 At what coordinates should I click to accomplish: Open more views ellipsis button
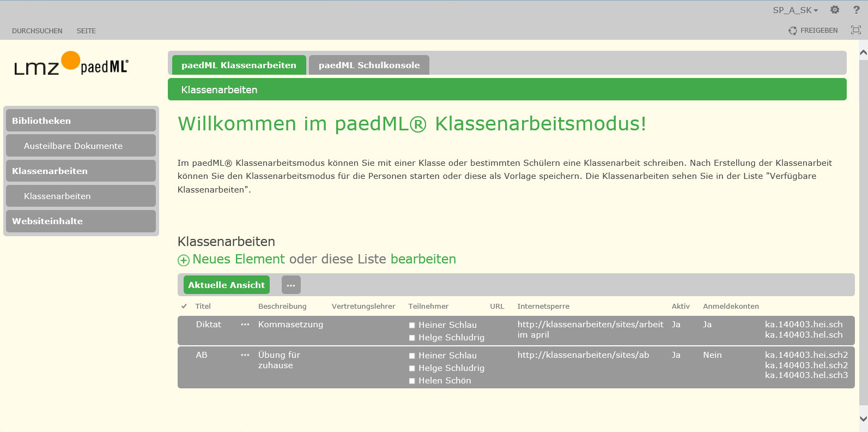[291, 285]
